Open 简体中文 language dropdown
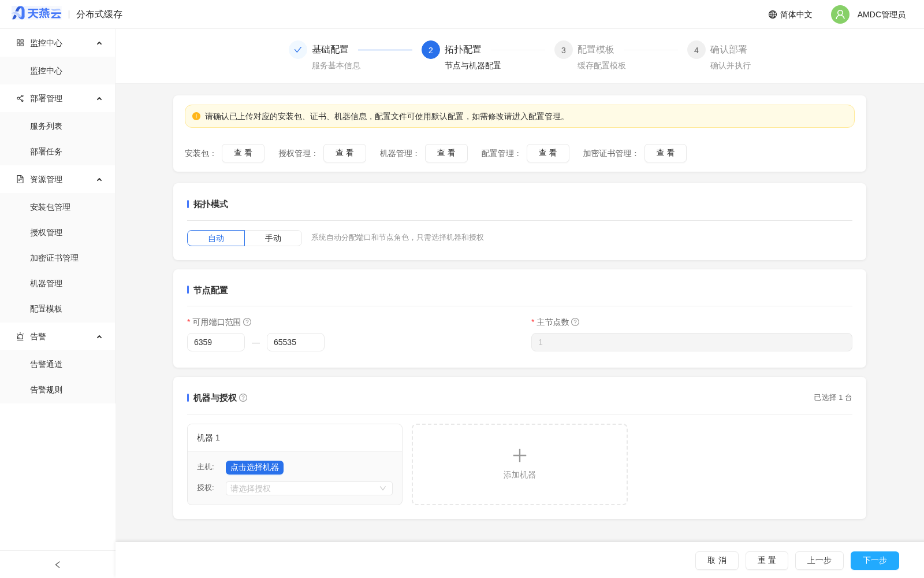Image resolution: width=924 pixels, height=578 pixels. 790,14
